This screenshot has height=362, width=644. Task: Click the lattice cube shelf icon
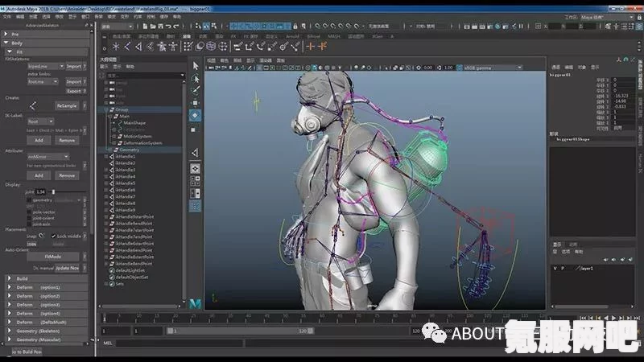click(211, 47)
